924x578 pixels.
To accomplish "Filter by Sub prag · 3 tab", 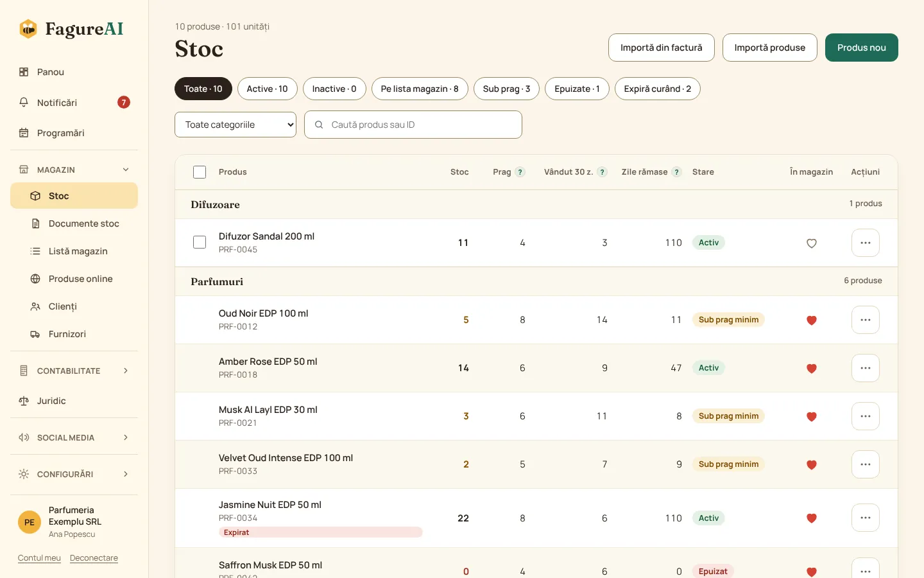I will [x=506, y=89].
